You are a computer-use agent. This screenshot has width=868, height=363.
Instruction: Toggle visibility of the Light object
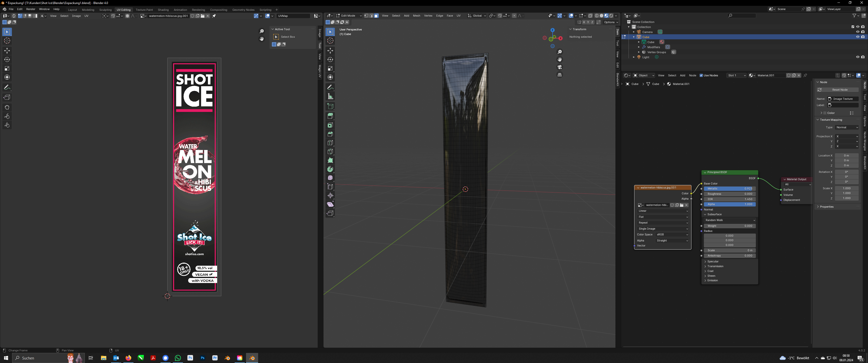tap(858, 57)
